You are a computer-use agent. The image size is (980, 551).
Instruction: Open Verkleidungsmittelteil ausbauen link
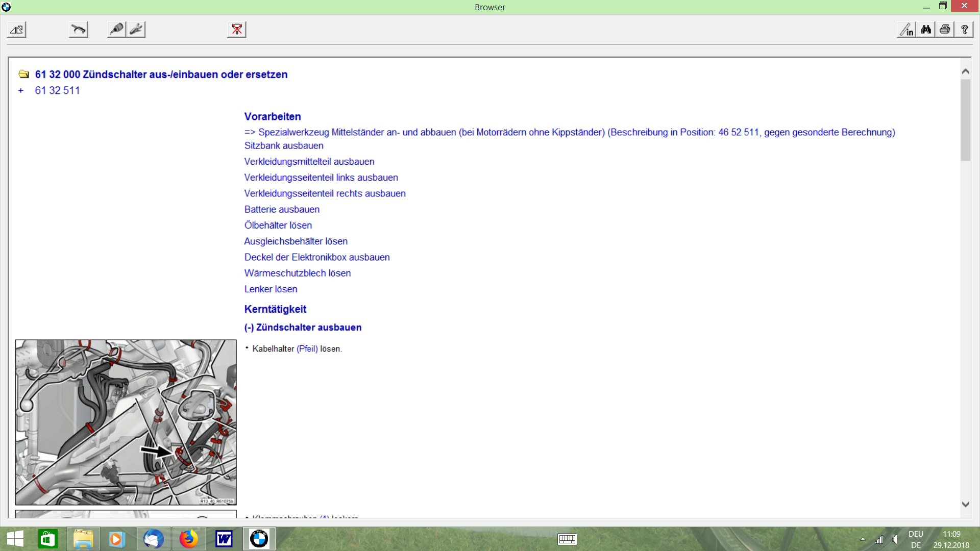point(309,161)
